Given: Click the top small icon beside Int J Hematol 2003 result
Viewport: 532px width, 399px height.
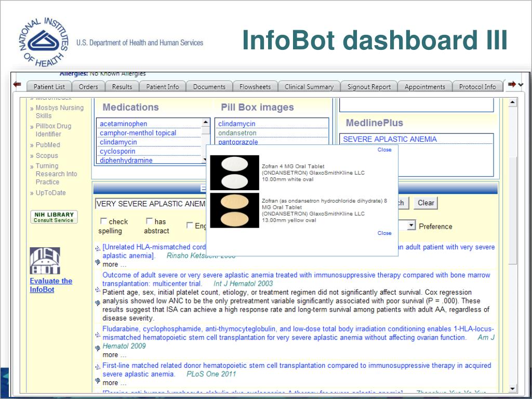Looking at the screenshot, I should [98, 290].
